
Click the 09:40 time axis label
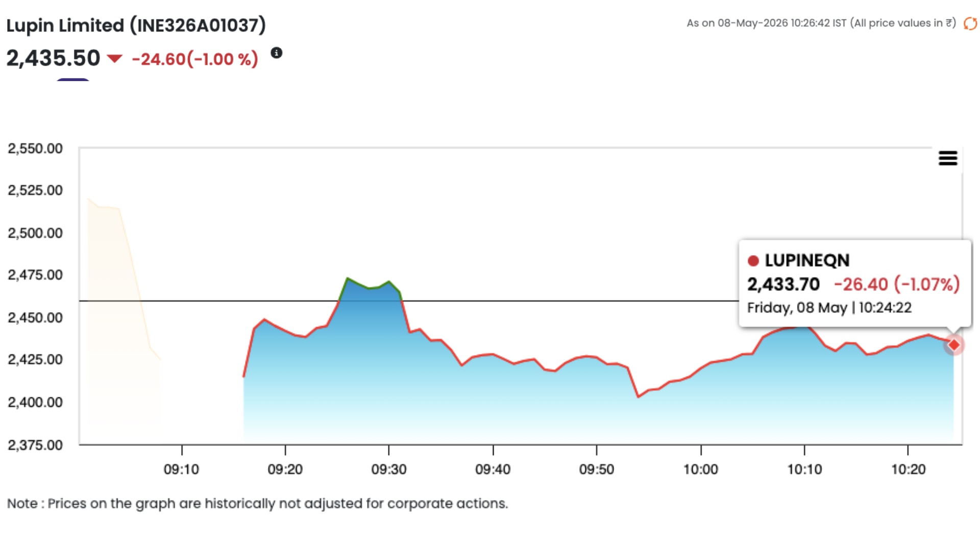point(493,469)
